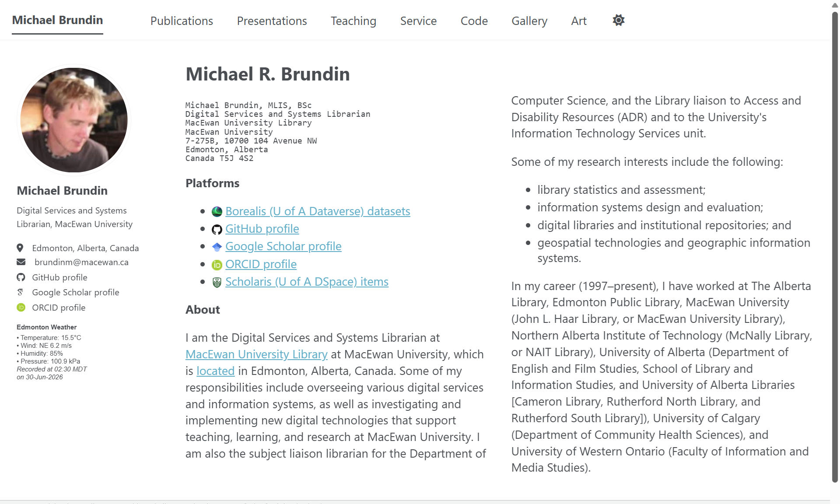This screenshot has height=504, width=840.
Task: Click the '7-275B, 10700 104 Avenue NW' address line
Action: (251, 141)
